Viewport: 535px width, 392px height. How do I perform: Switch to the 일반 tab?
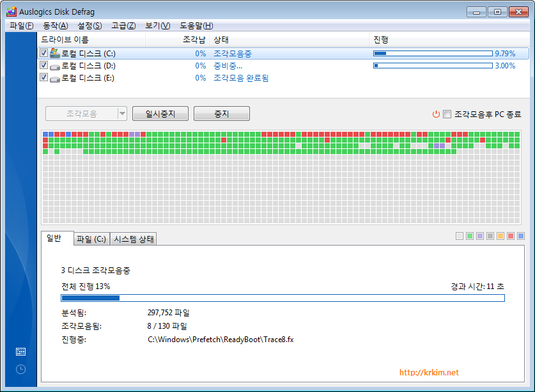click(57, 238)
